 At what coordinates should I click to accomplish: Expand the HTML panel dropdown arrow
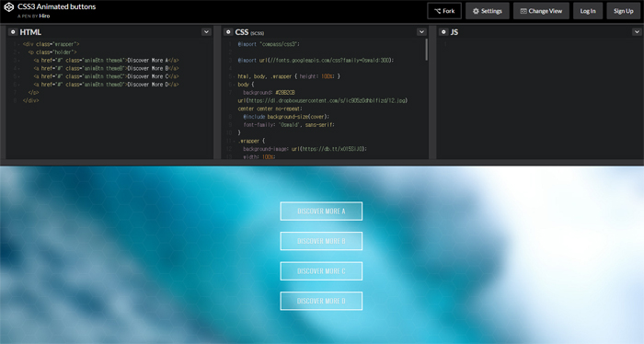pos(206,32)
